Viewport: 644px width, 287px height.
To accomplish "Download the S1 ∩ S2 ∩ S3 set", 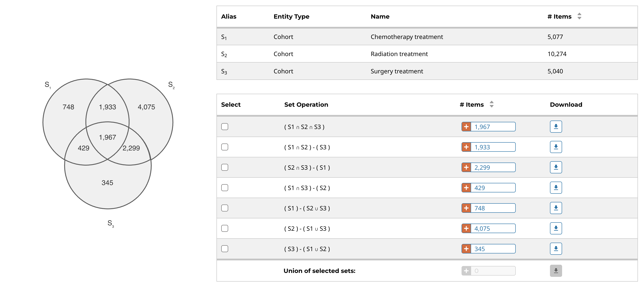I will pyautogui.click(x=556, y=127).
